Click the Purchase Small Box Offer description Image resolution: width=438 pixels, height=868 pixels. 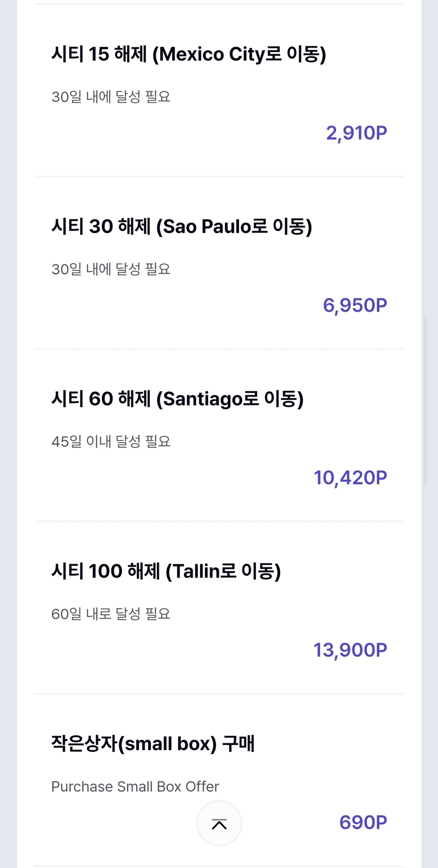coord(135,787)
